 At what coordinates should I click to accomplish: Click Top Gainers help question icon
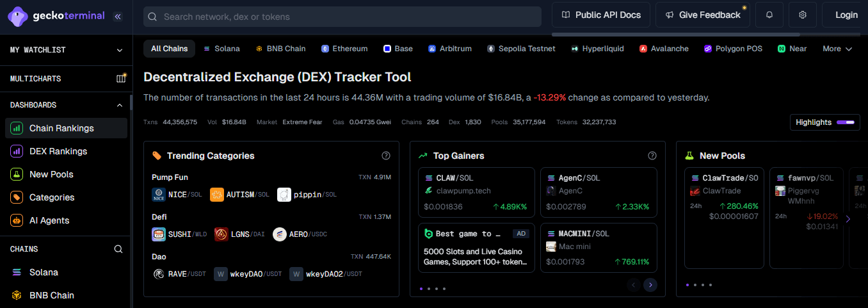tap(652, 156)
